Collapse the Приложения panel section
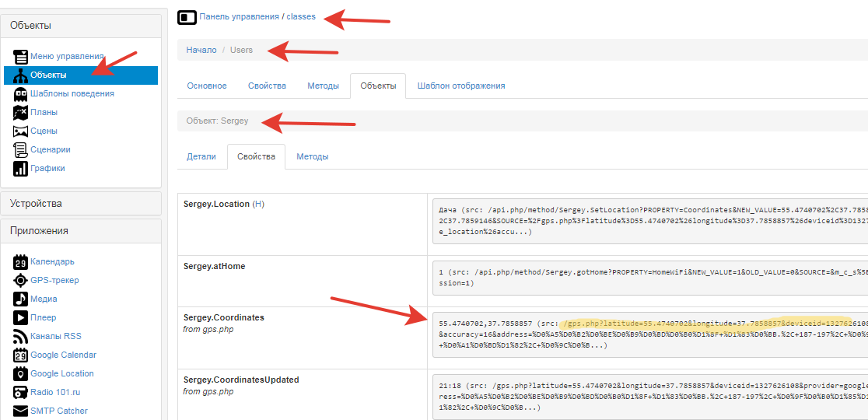The width and height of the screenshot is (868, 420). (x=81, y=231)
